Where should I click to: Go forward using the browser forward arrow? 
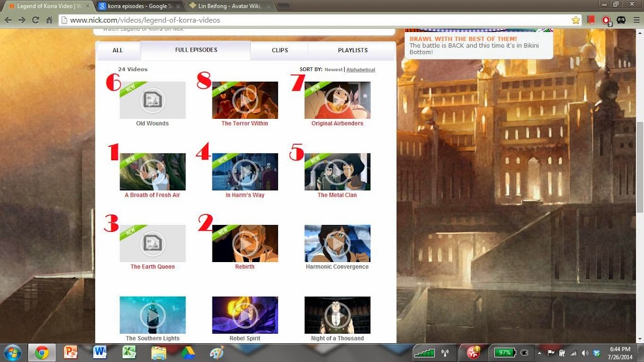(22, 19)
